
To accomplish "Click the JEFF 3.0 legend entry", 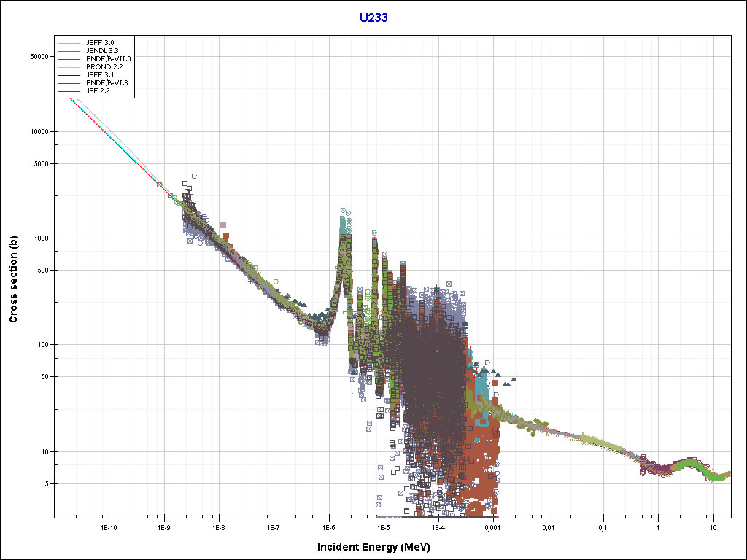I will coord(100,43).
